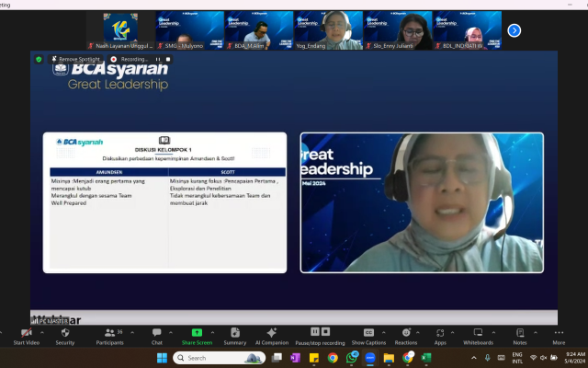588x368 pixels.
Task: Open the Apps panel
Action: pos(440,336)
